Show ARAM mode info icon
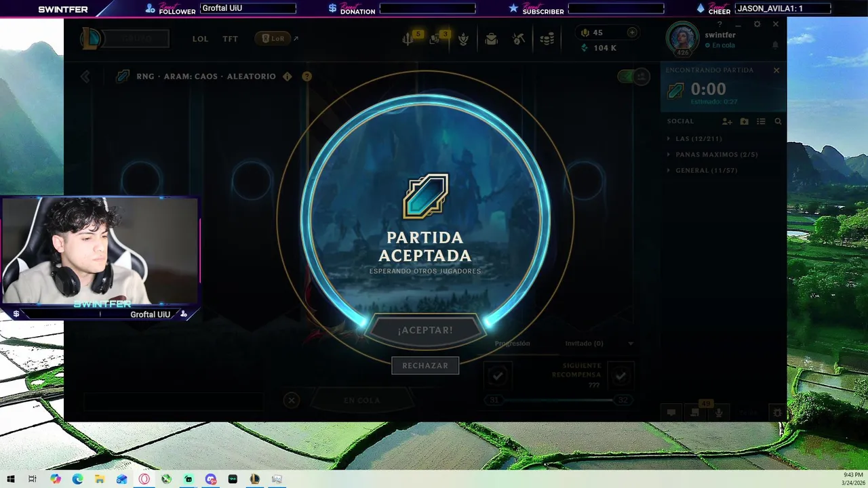 tap(288, 77)
